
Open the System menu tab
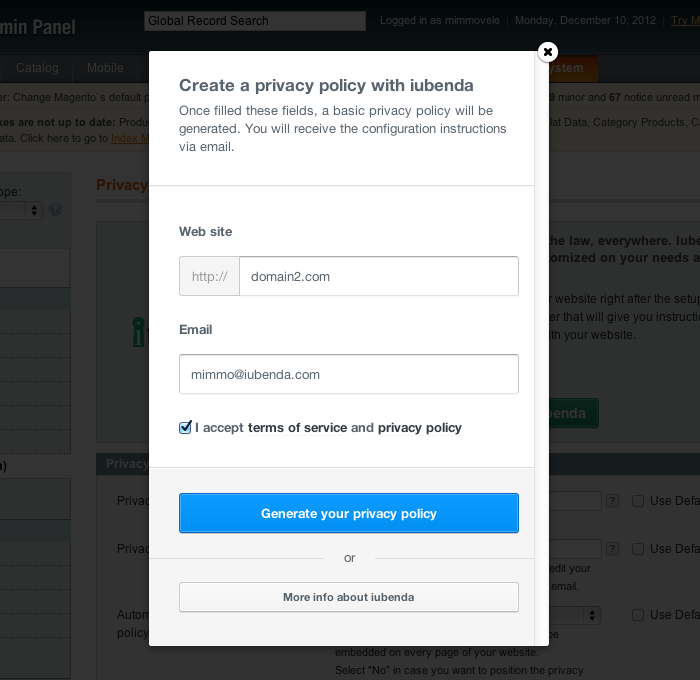click(x=574, y=68)
